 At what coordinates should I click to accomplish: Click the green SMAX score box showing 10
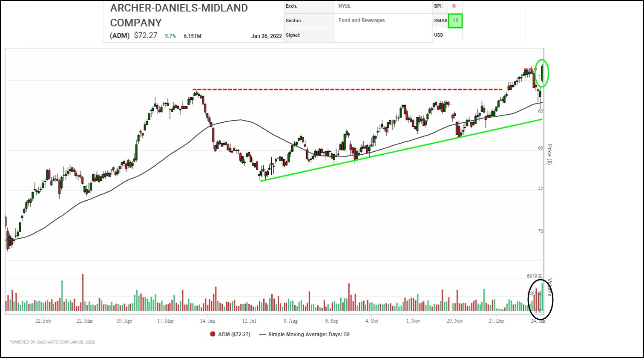455,20
